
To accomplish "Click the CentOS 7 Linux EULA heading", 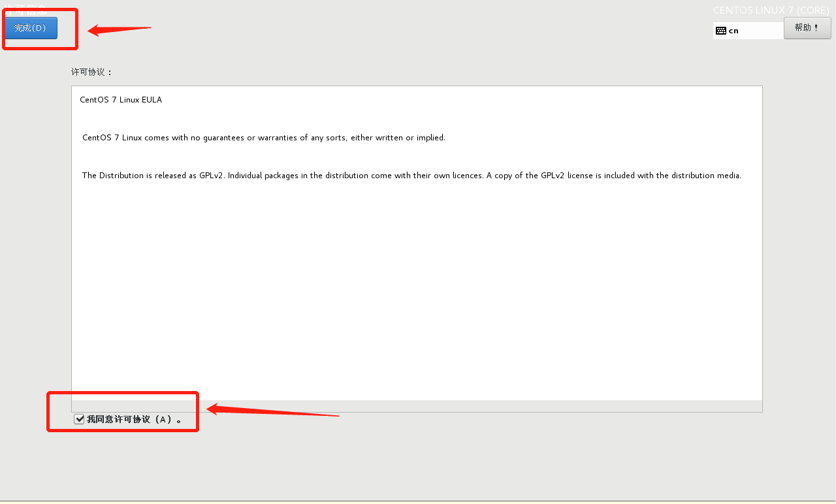I will pyautogui.click(x=120, y=99).
